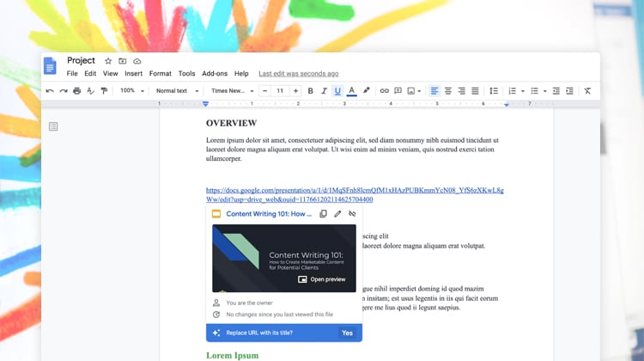This screenshot has width=644, height=361.
Task: Click the Redo icon
Action: click(64, 91)
